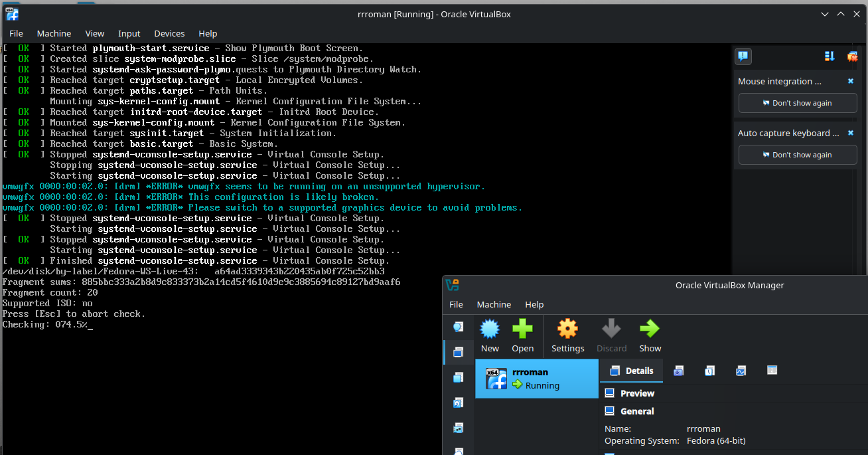
Task: Toggle the notification center speech-bubble button
Action: [743, 56]
